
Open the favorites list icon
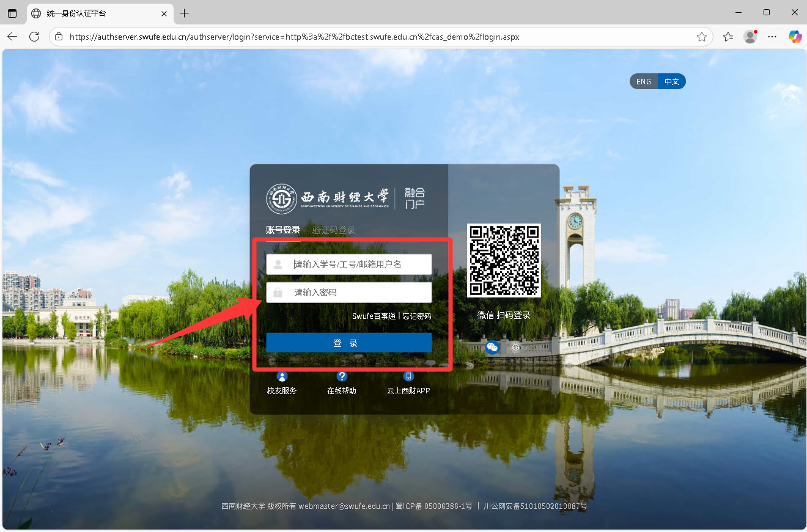click(728, 37)
